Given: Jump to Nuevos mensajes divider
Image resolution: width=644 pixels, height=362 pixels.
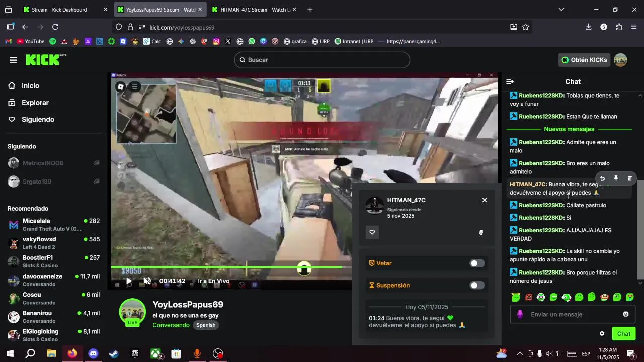Looking at the screenshot, I should [569, 129].
